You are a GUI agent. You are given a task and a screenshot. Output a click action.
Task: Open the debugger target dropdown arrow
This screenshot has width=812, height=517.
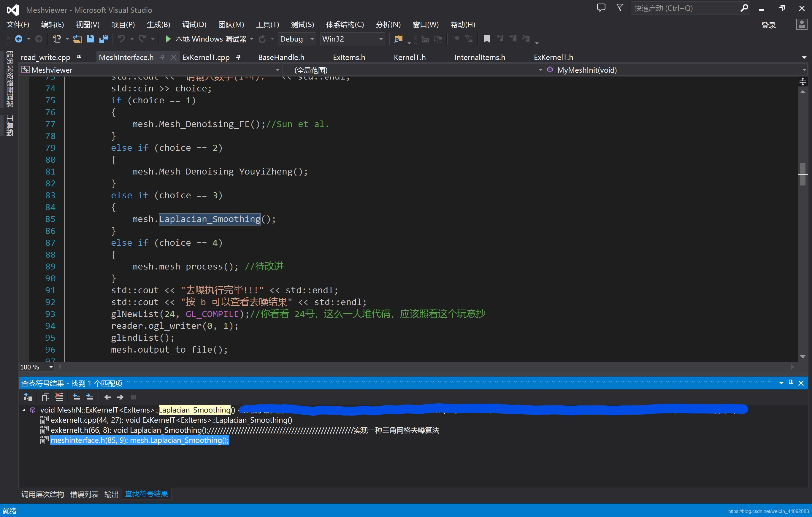[x=252, y=39]
